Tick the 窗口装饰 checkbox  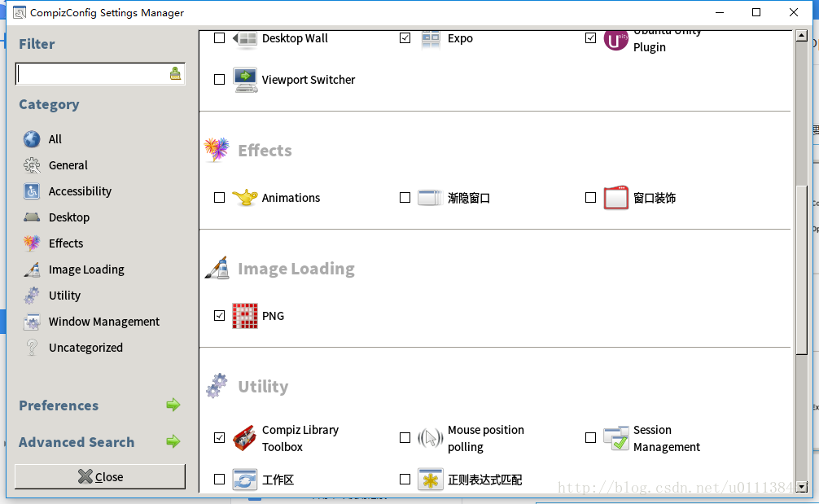coord(590,197)
